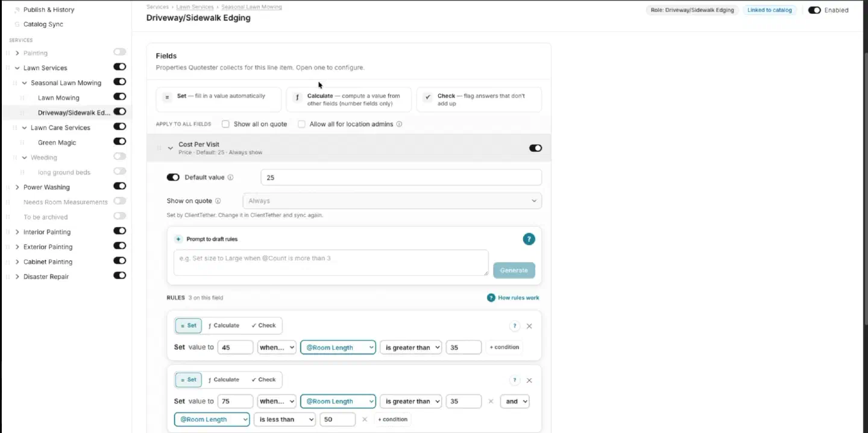Remove the Room Length less than 50 condition
This screenshot has height=433, width=868.
click(x=365, y=419)
